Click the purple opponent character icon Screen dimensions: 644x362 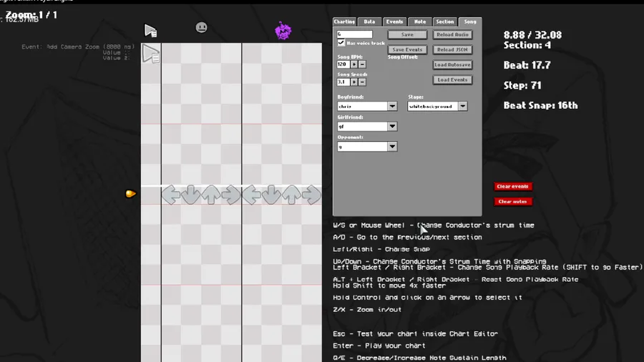coord(283,31)
